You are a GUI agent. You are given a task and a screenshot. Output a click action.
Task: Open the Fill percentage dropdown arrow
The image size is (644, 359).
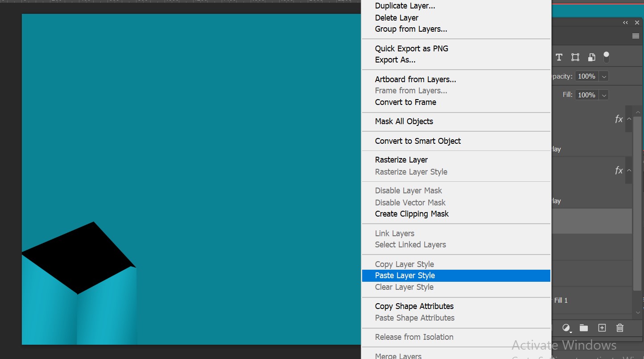[604, 95]
